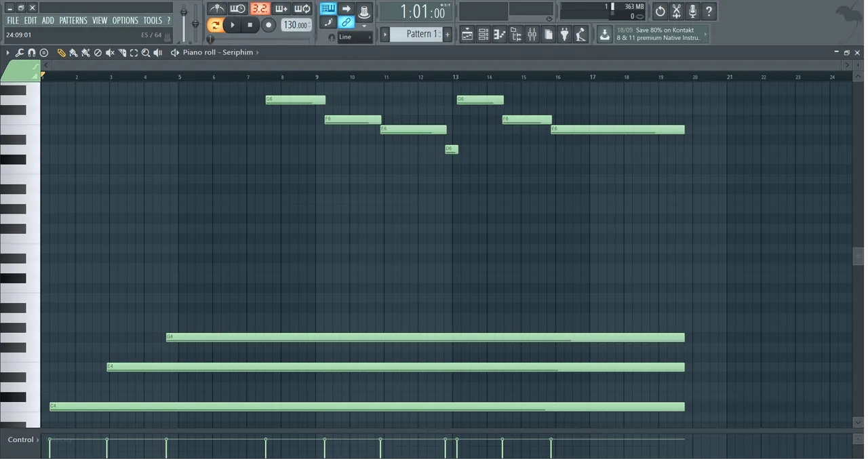Toggle note/clip grouping link icon
Viewport: 868px width, 459px height.
pyautogui.click(x=347, y=22)
